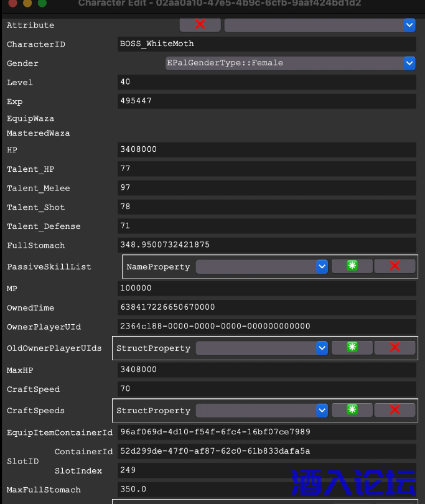Open the Gender dropdown showing Female
The image size is (425, 504).
click(x=290, y=63)
